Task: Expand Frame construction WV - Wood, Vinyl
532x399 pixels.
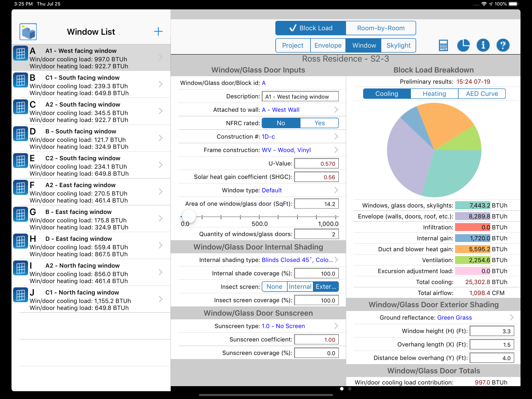Action: (x=286, y=150)
